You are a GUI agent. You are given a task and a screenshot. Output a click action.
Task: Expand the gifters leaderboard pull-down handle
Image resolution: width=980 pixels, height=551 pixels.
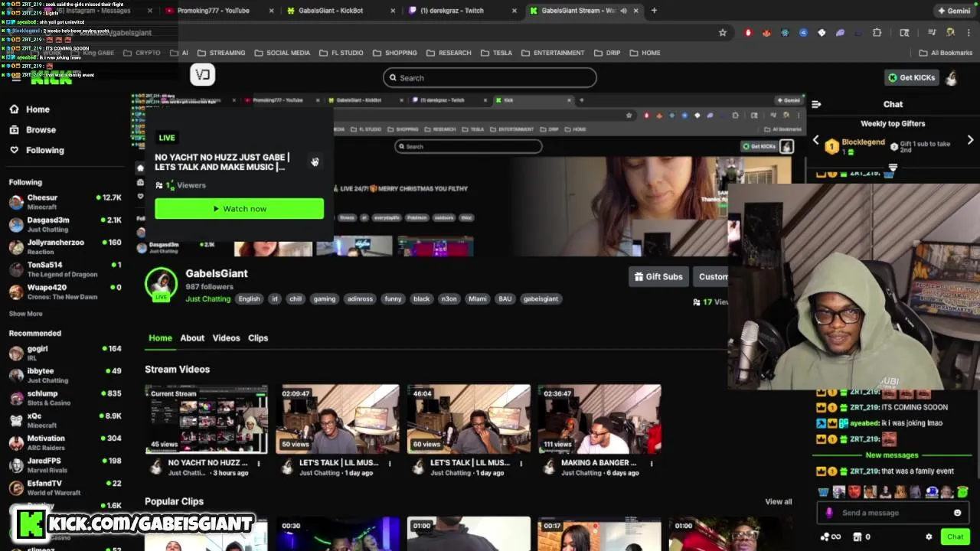click(893, 167)
